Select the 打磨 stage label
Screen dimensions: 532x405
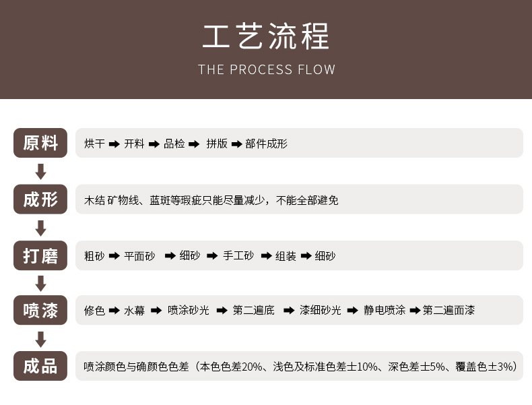40,255
